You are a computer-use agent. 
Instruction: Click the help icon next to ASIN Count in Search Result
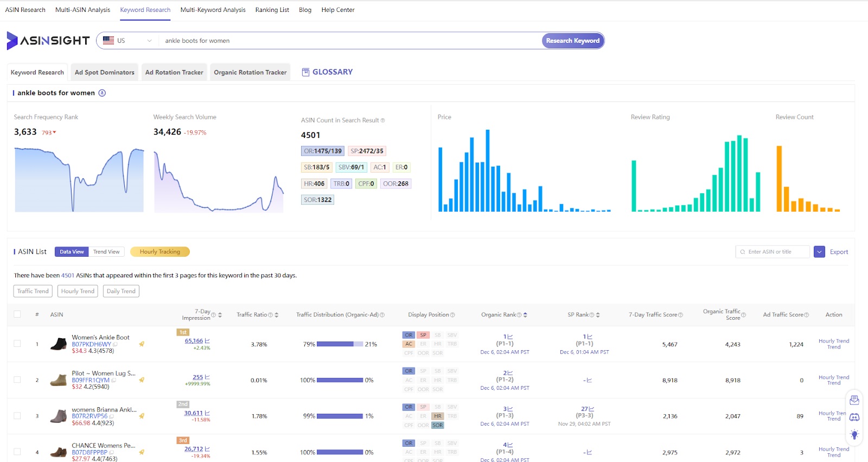tap(383, 121)
